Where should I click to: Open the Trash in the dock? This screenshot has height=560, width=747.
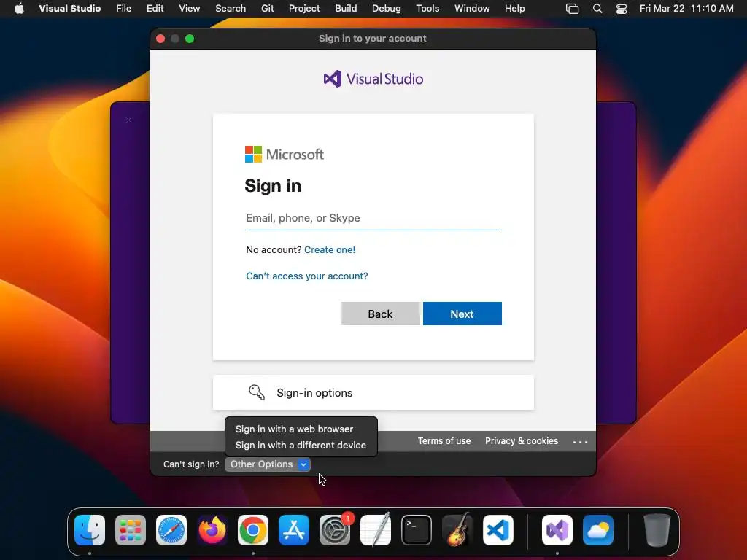tap(657, 530)
